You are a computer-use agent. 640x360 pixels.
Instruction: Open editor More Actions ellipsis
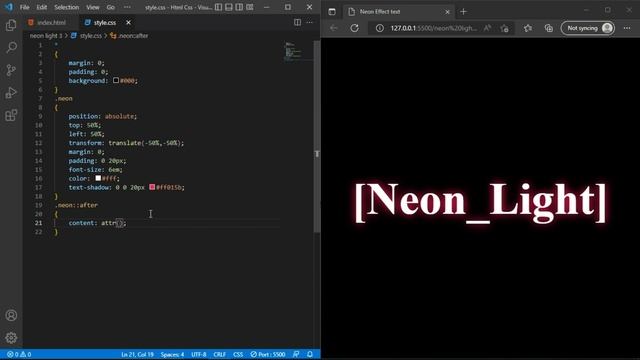310,22
